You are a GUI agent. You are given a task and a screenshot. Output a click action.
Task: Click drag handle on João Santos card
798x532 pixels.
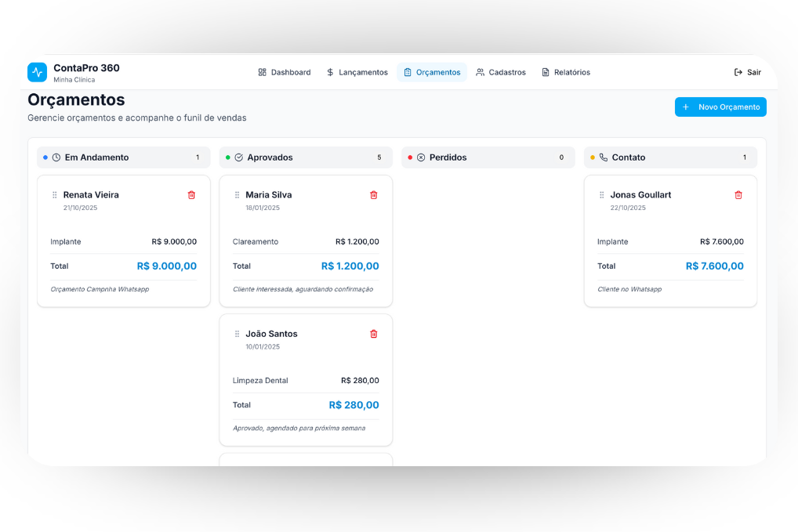pyautogui.click(x=237, y=334)
